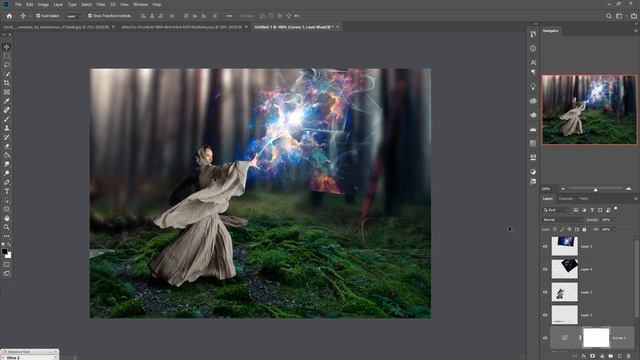Click the new layer icon in Layers footer

620,356
